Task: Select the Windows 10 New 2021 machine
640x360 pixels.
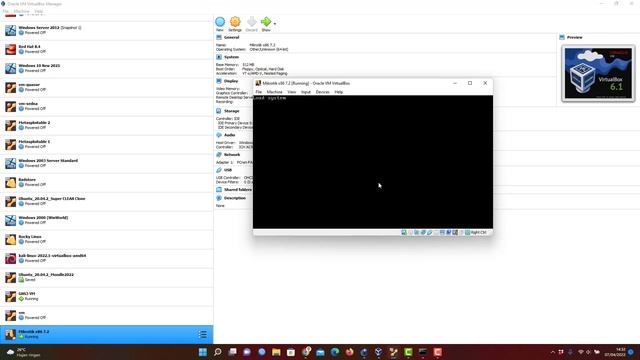Action: (x=107, y=68)
